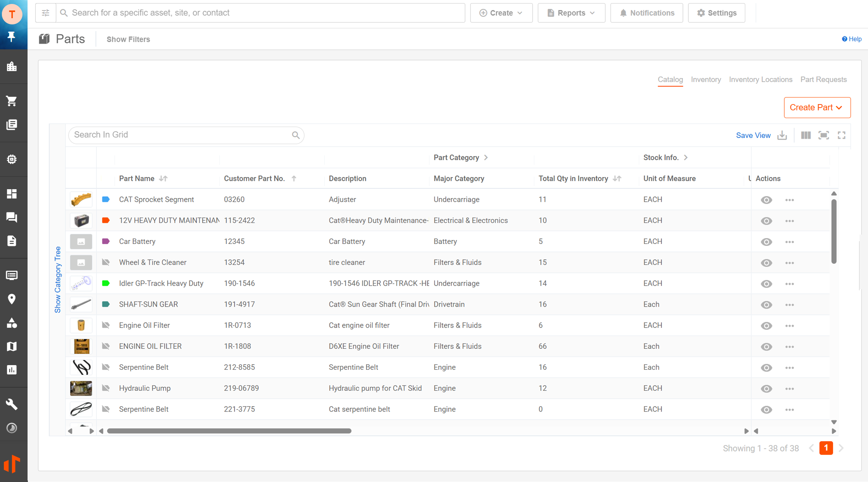Viewport: 868px width, 482px height.
Task: Expand the Part Category column group
Action: 486,158
